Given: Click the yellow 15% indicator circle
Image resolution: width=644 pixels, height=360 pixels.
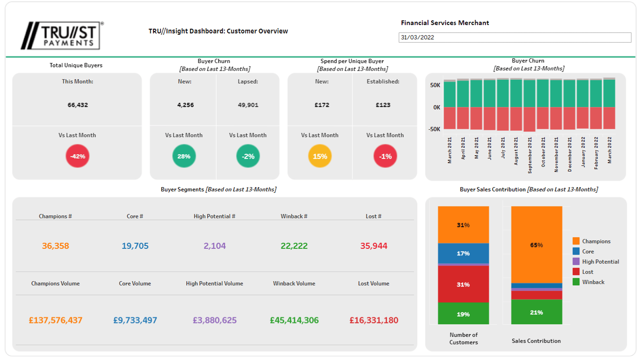Looking at the screenshot, I should [320, 156].
